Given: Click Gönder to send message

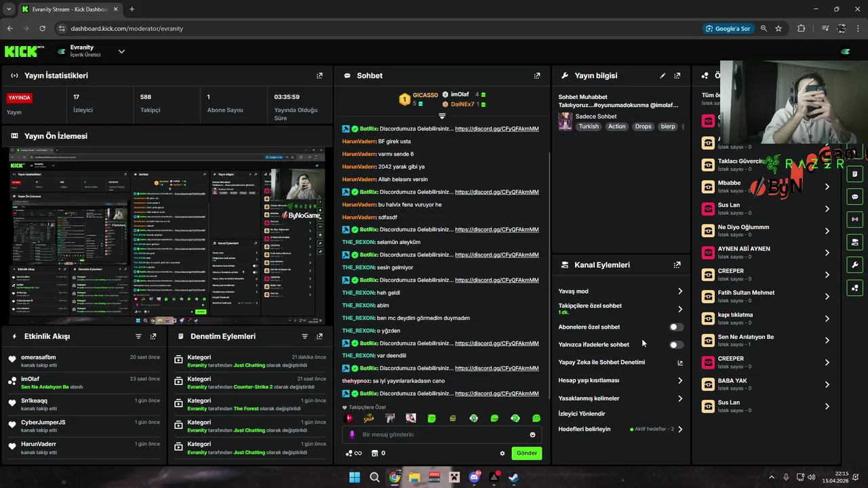Looking at the screenshot, I should (x=527, y=453).
